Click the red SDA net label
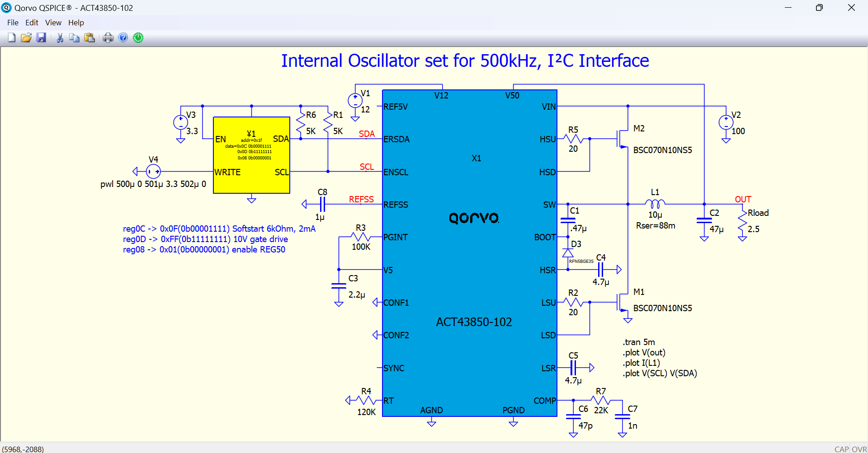Image resolution: width=868 pixels, height=453 pixels. tap(367, 134)
